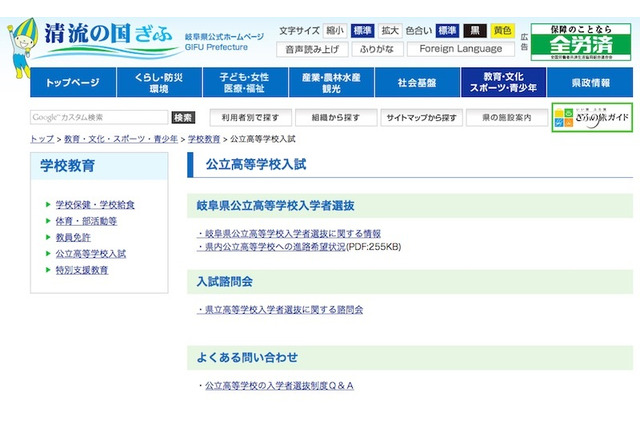
Task: Follow the 学校教育 breadcrumb link
Action: point(204,139)
